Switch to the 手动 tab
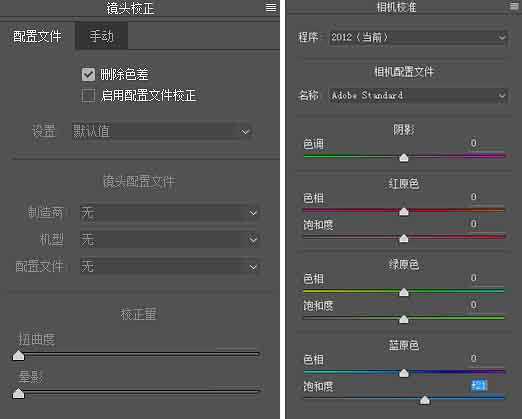This screenshot has height=419, width=522. coord(102,36)
